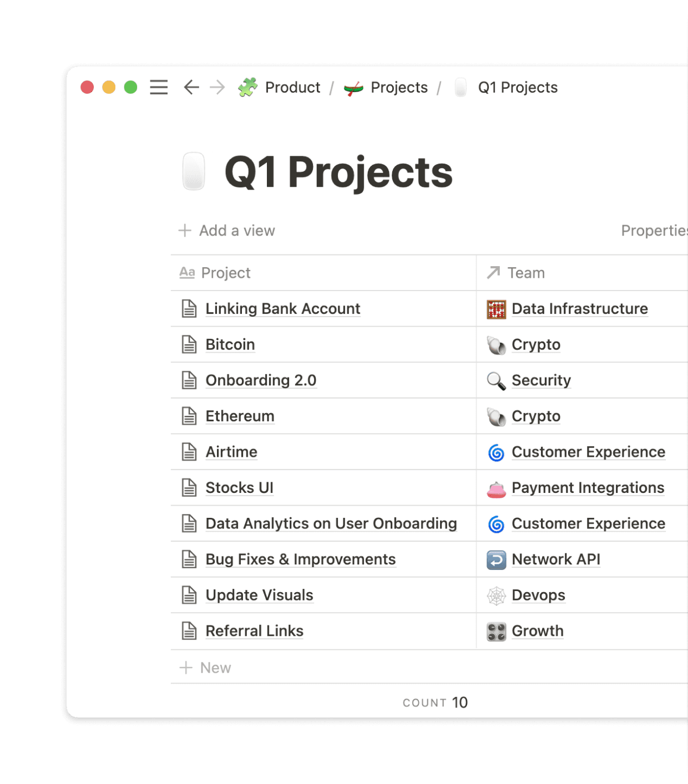Open the Product breadcrumb

[x=292, y=88]
